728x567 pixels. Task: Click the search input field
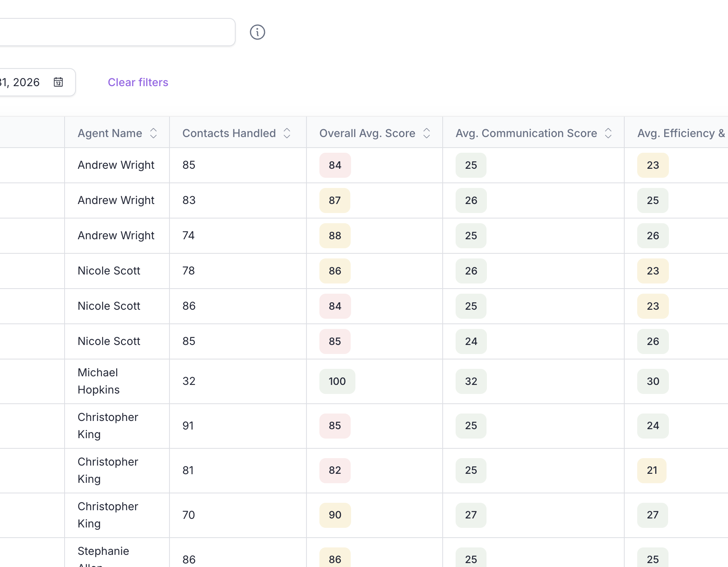(x=117, y=32)
